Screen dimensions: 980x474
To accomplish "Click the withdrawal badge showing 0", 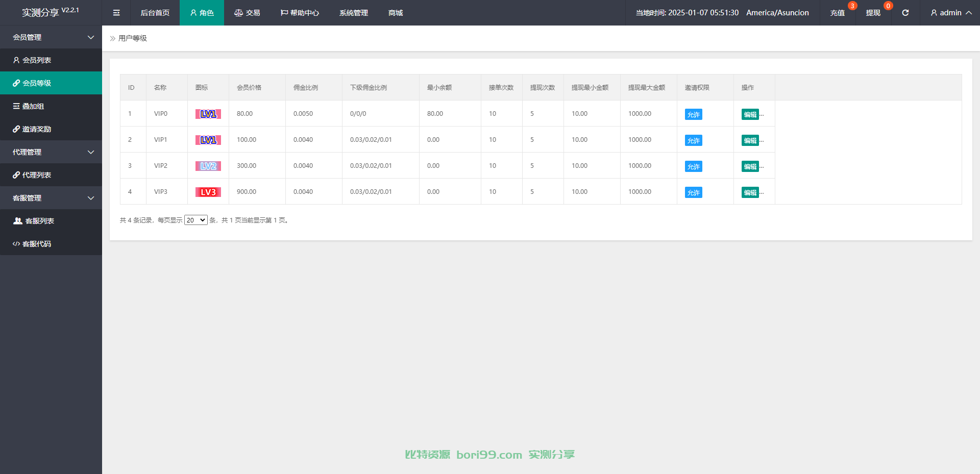I will (888, 6).
